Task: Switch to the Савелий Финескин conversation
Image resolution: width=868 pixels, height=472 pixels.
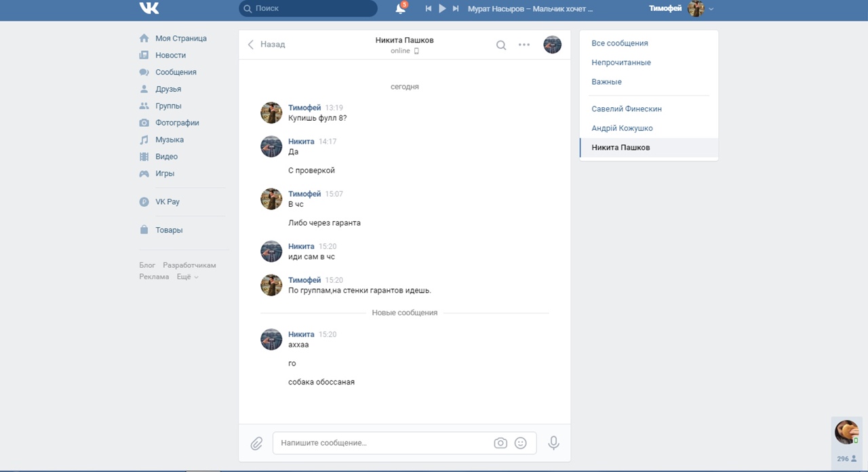Action: pyautogui.click(x=627, y=109)
